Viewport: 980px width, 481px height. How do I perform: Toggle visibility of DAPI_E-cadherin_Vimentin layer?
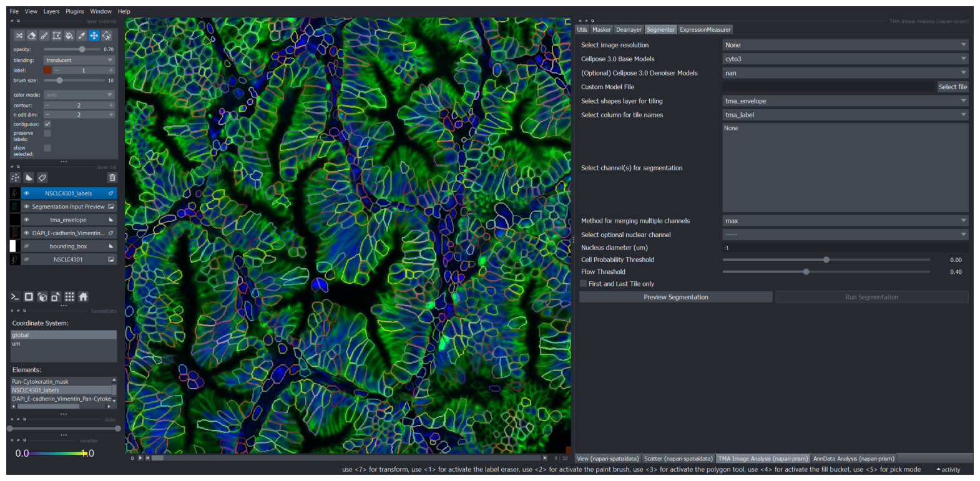(26, 233)
